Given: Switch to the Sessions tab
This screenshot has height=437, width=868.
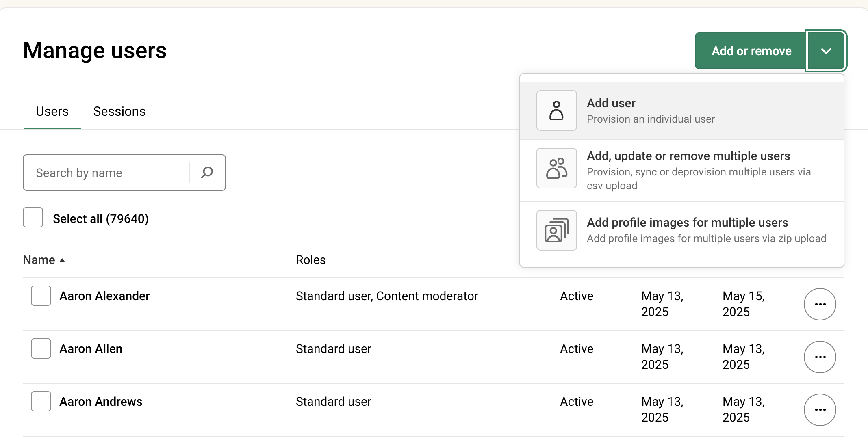Looking at the screenshot, I should (x=119, y=111).
